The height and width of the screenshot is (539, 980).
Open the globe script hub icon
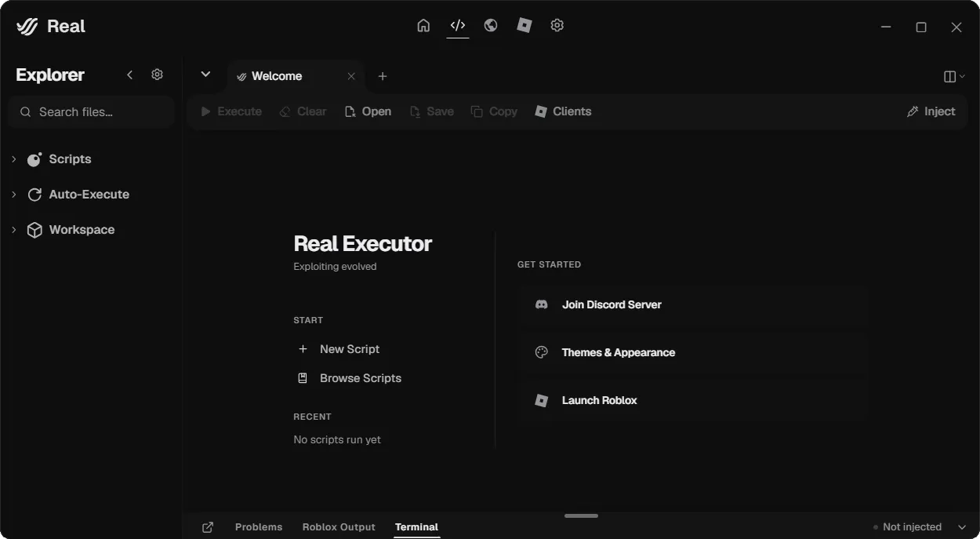coord(491,25)
